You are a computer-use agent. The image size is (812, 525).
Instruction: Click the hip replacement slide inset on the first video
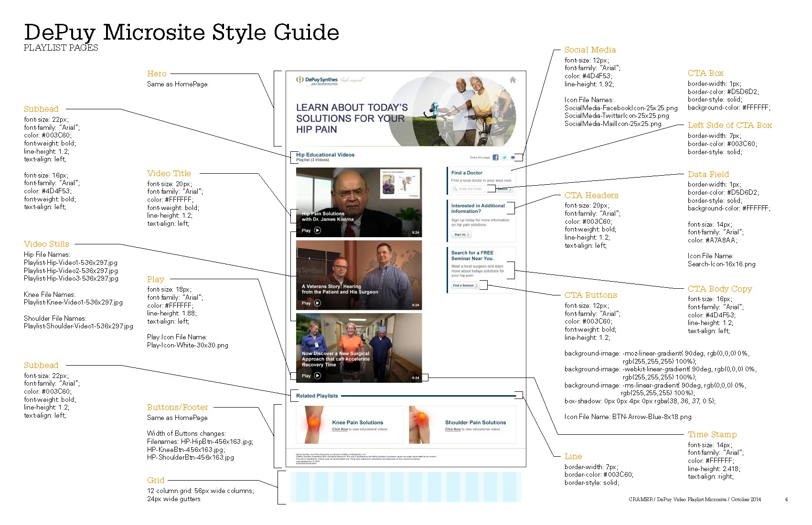pos(400,184)
